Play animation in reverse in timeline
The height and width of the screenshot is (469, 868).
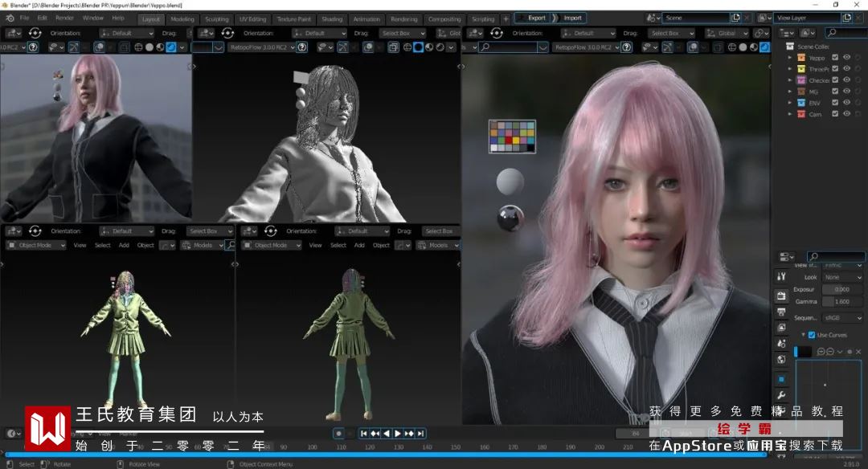(387, 434)
